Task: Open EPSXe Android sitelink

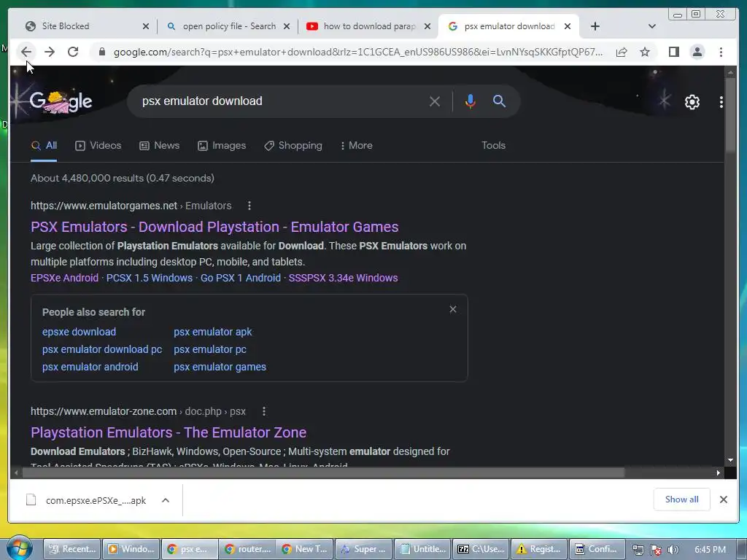Action: pos(64,278)
